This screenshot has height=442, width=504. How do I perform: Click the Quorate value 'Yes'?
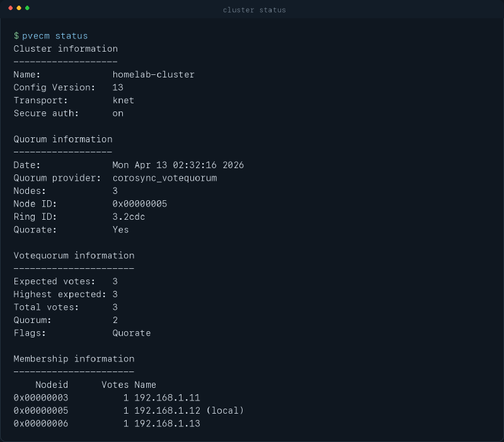[120, 230]
